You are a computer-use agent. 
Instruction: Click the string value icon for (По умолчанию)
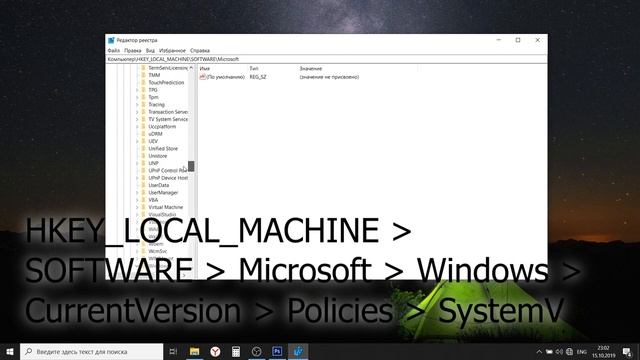pyautogui.click(x=202, y=77)
